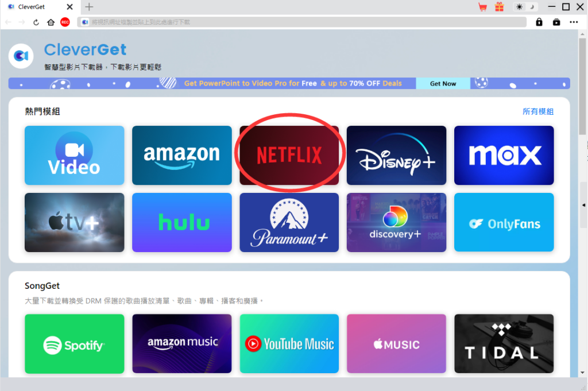588x391 pixels.
Task: Open the gift promotions panel
Action: pyautogui.click(x=498, y=7)
